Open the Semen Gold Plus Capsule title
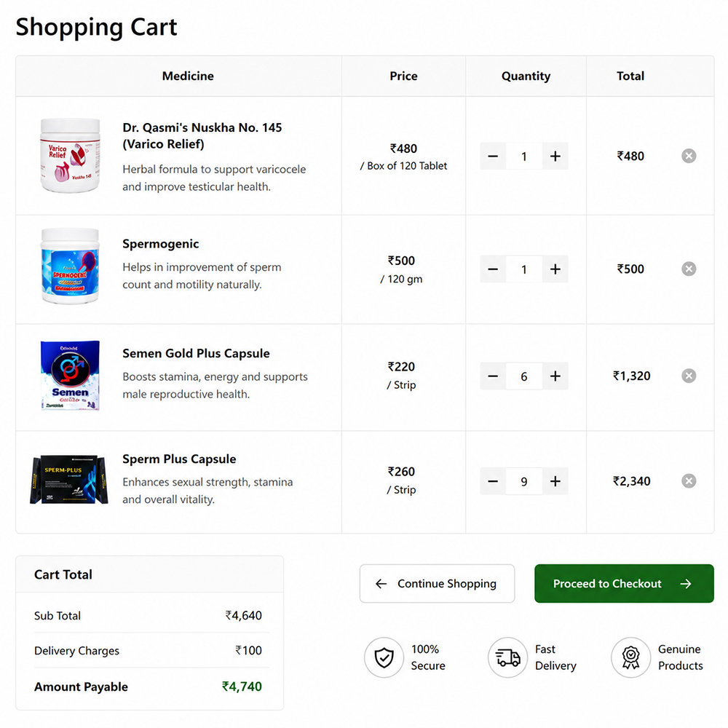The width and height of the screenshot is (728, 728). coord(196,353)
